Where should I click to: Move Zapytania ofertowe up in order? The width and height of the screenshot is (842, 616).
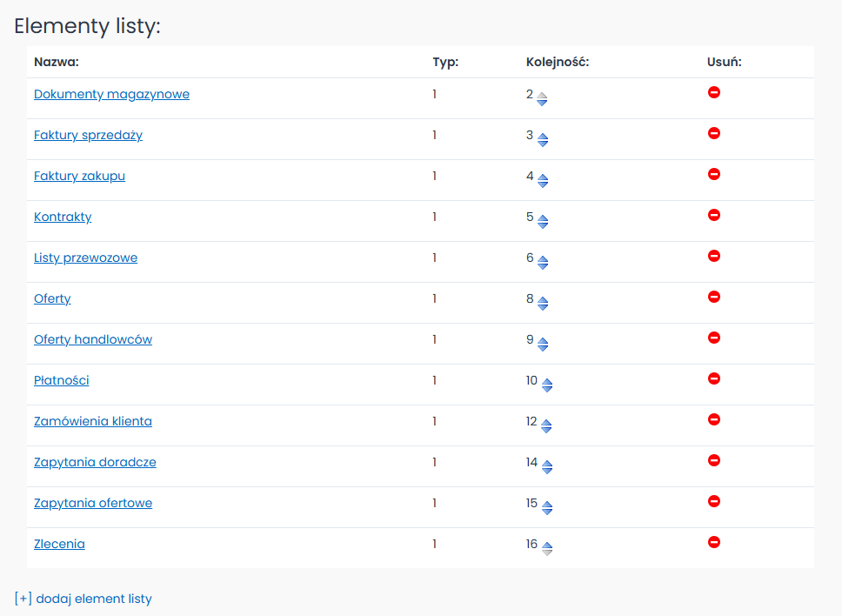[547, 505]
